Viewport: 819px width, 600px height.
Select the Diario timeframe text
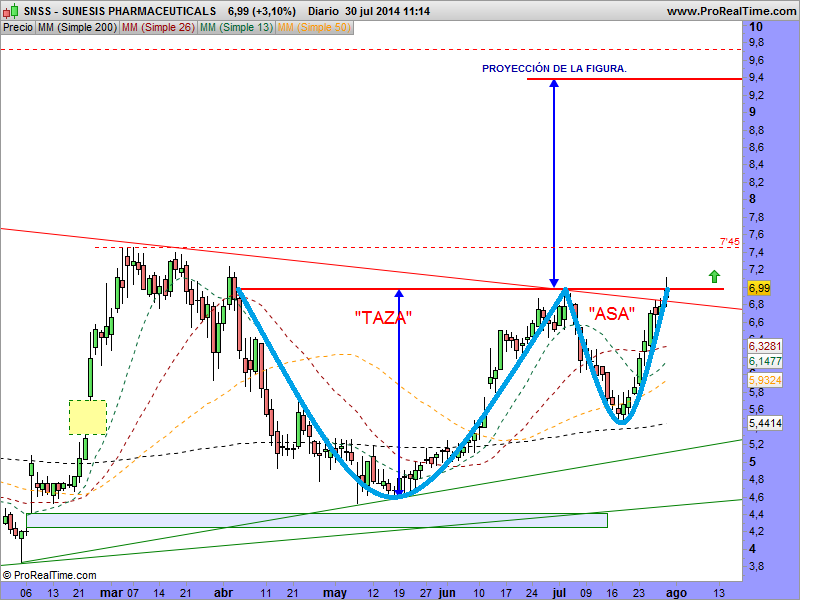323,11
